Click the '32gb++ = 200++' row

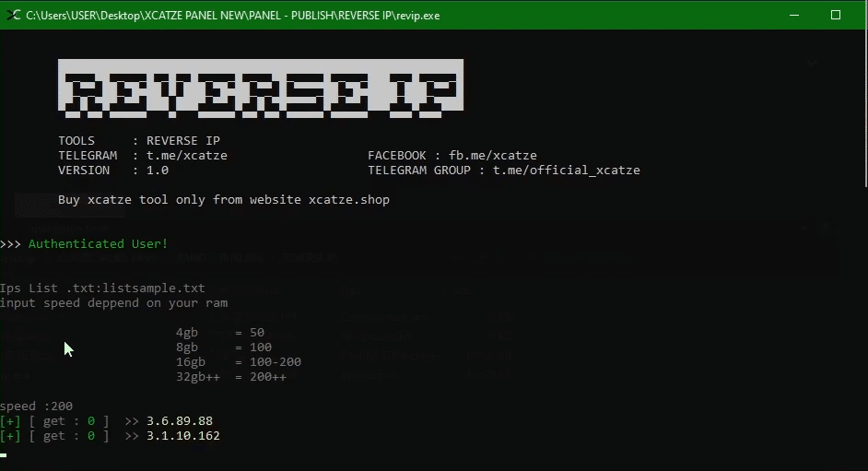pos(231,377)
